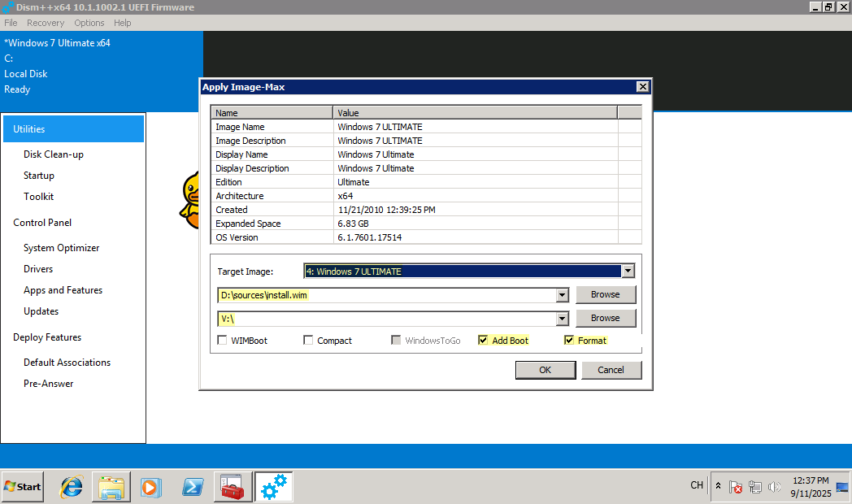Select Disk Clean-up in the sidebar

54,154
